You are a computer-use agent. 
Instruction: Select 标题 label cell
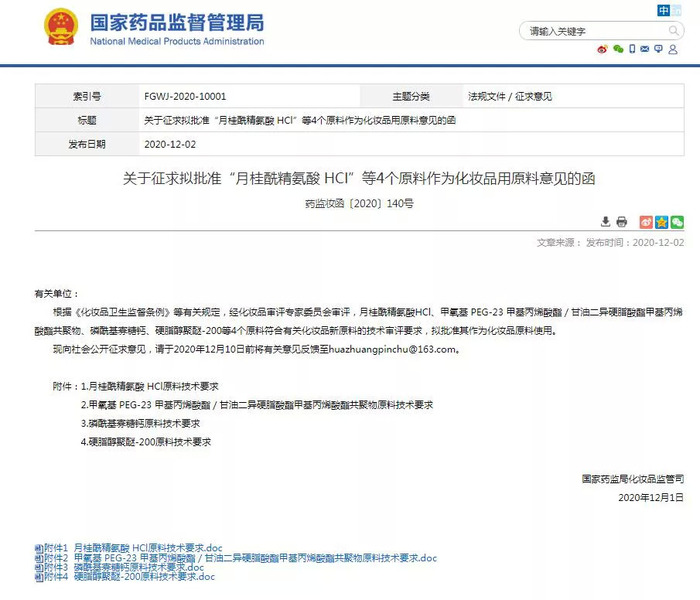click(x=87, y=120)
